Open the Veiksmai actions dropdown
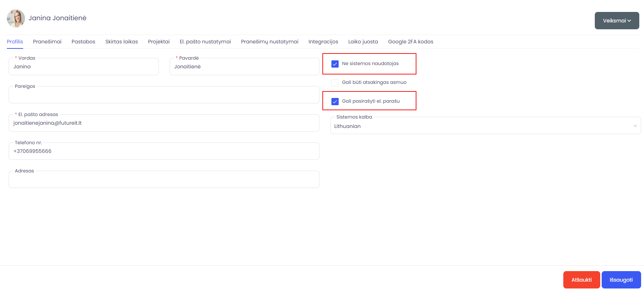 tap(617, 21)
